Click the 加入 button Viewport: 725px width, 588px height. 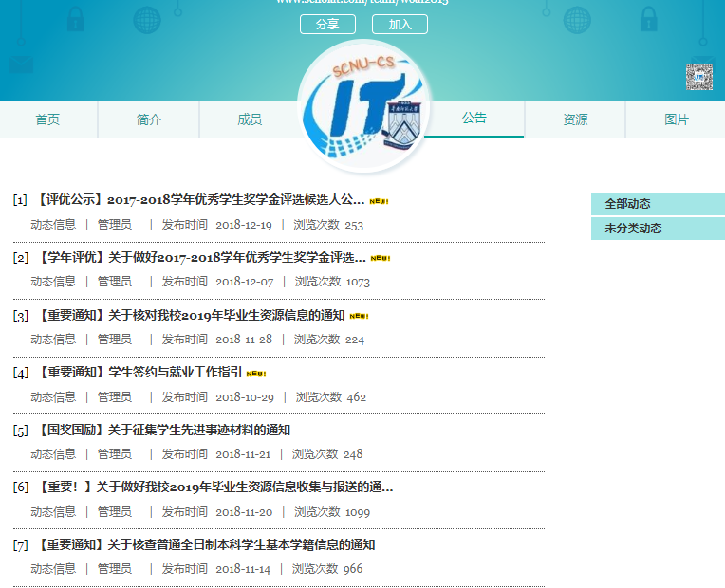400,25
